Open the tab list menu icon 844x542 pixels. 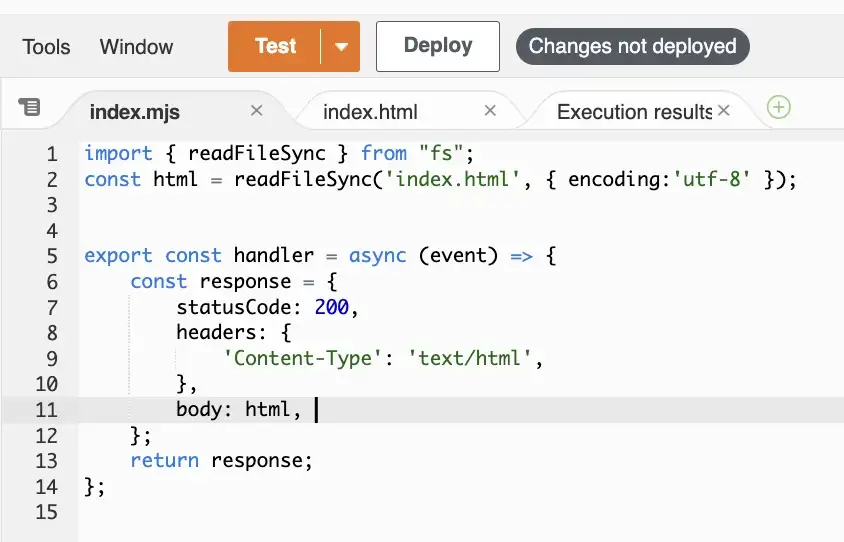coord(30,107)
